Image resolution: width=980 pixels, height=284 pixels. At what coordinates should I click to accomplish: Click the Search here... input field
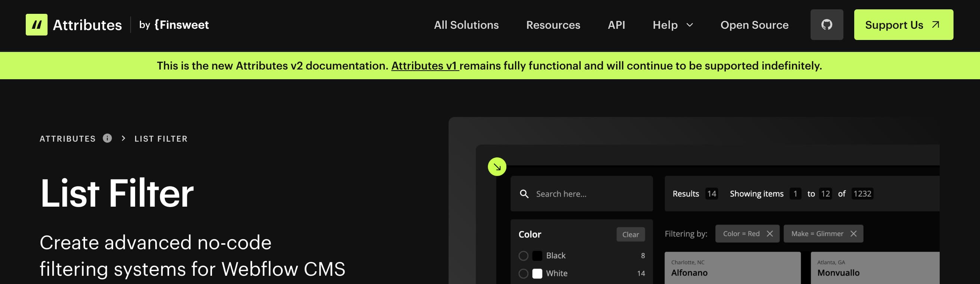581,194
